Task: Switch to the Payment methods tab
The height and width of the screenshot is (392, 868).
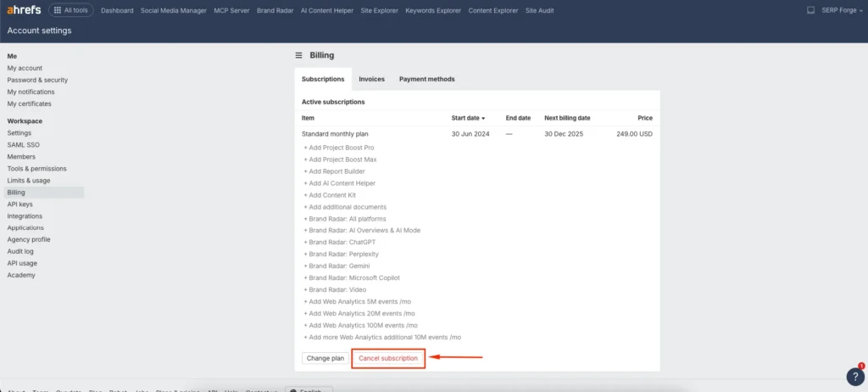Action: coord(427,79)
